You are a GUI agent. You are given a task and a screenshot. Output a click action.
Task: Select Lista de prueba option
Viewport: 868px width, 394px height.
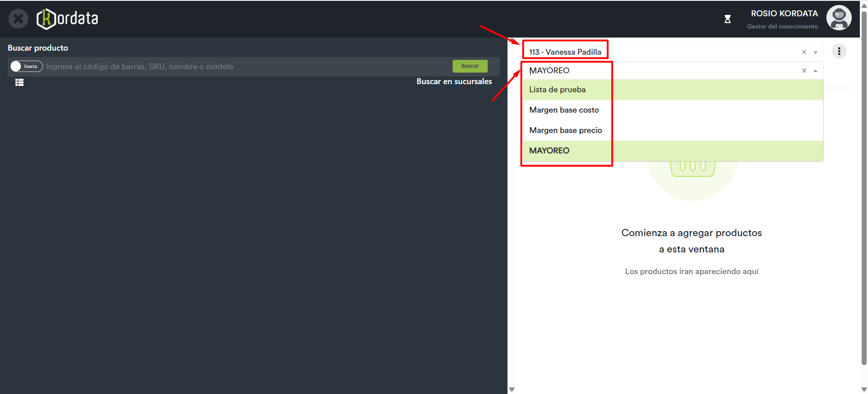click(x=557, y=90)
